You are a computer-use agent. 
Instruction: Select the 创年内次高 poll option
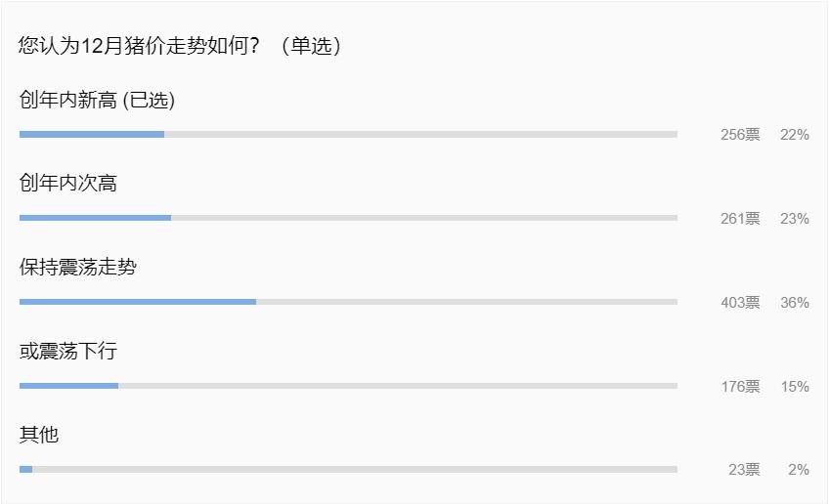point(68,184)
